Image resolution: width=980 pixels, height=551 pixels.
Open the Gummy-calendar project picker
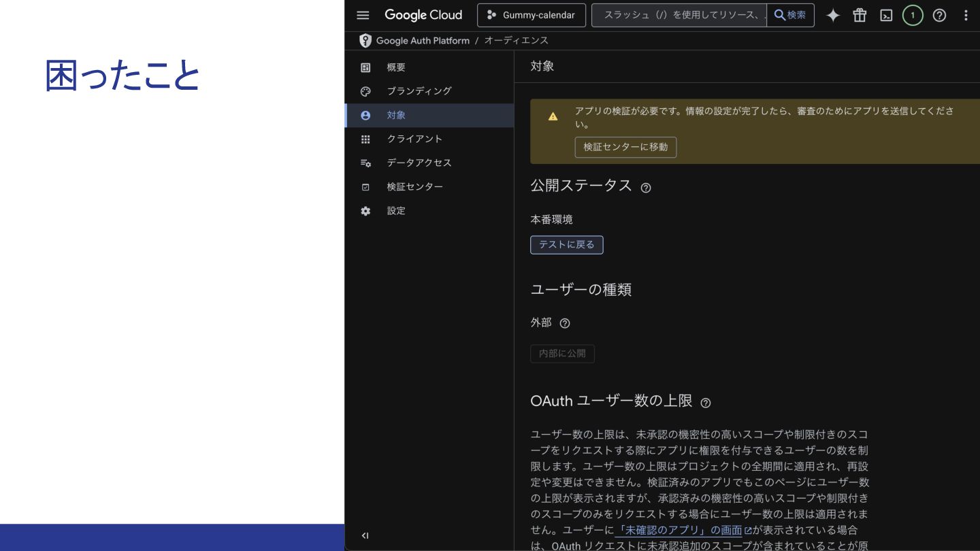coord(532,15)
